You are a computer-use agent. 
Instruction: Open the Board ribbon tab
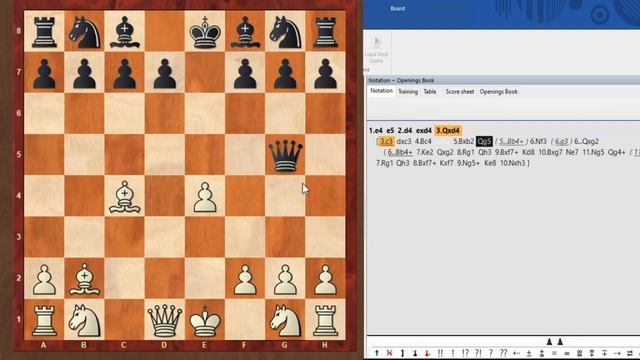tap(397, 8)
